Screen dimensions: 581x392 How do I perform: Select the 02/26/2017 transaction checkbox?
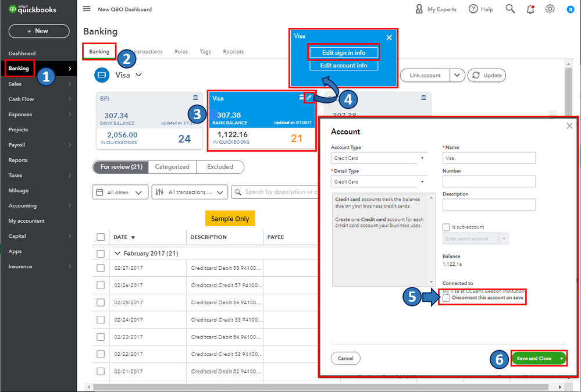pos(101,286)
